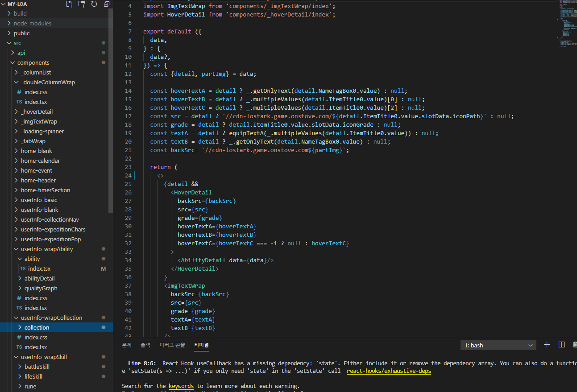The height and width of the screenshot is (392, 577).
Task: Expand the home-timerSection folder
Action: coord(55,190)
